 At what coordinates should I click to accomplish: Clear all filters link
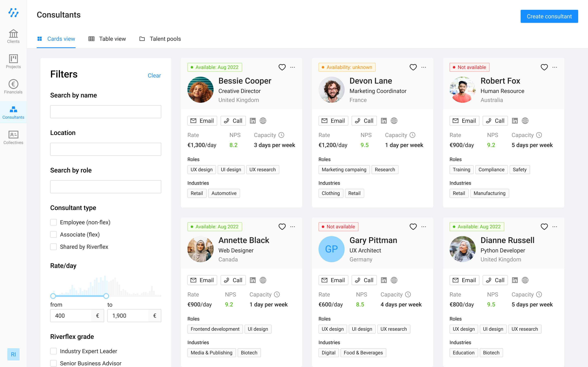click(154, 75)
